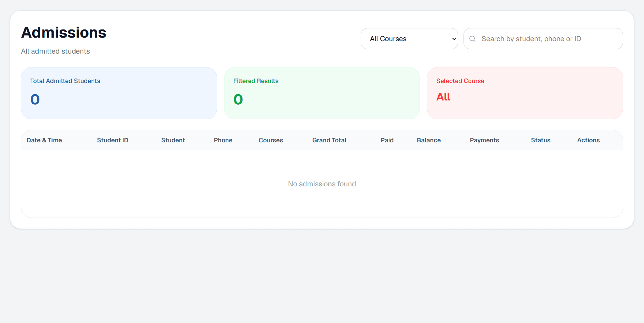The width and height of the screenshot is (644, 323).
Task: Click the red 'All' course value
Action: click(x=443, y=97)
